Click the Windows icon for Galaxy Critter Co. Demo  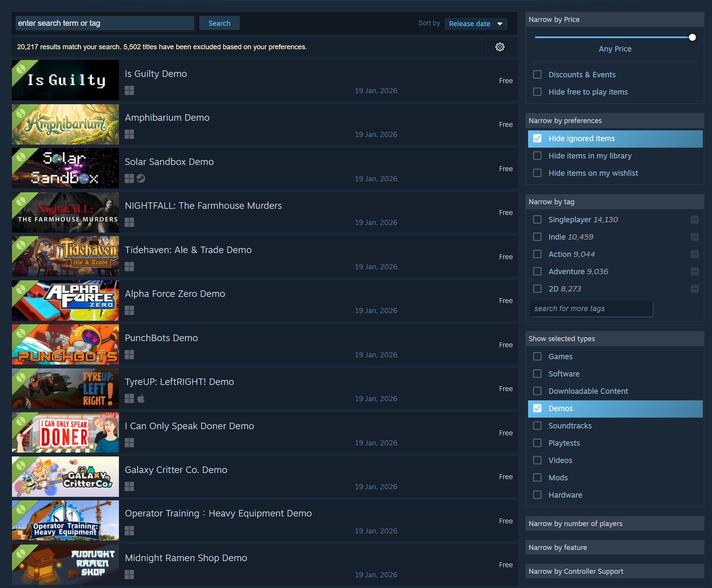click(129, 486)
